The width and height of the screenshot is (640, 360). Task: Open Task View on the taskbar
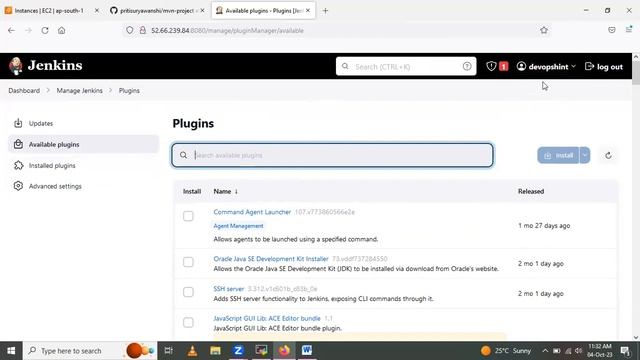pos(168,351)
